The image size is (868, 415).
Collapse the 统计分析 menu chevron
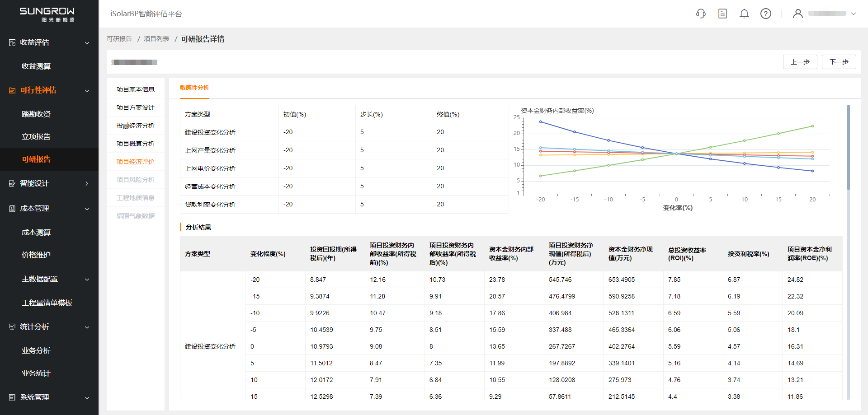point(87,327)
